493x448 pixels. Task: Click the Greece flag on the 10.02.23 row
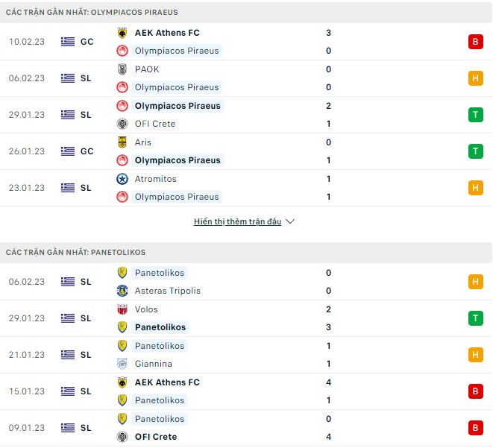(x=68, y=42)
